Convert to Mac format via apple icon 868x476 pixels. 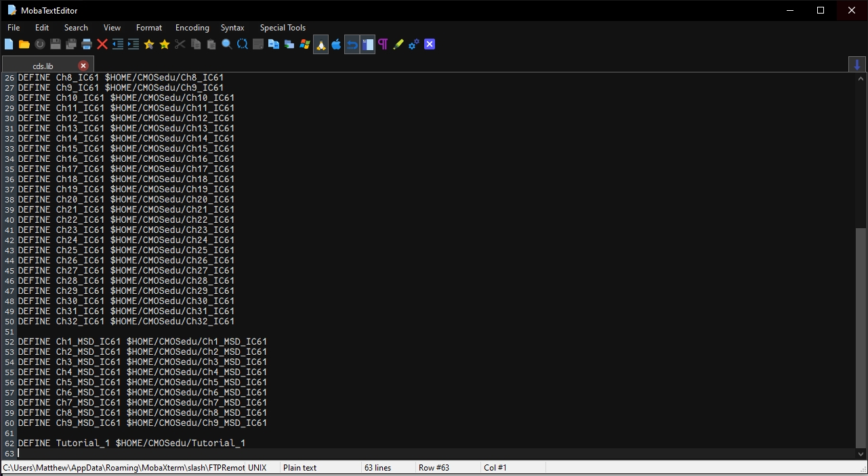click(336, 45)
